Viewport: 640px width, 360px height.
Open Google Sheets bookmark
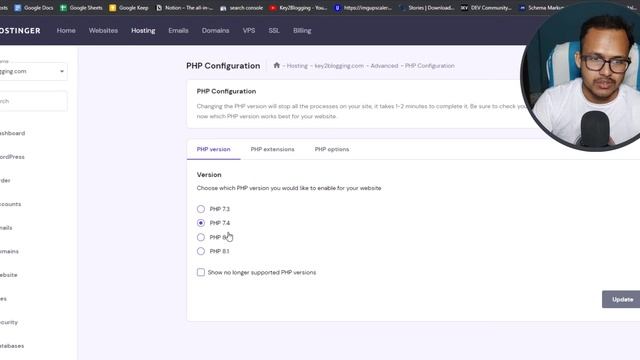[81, 8]
